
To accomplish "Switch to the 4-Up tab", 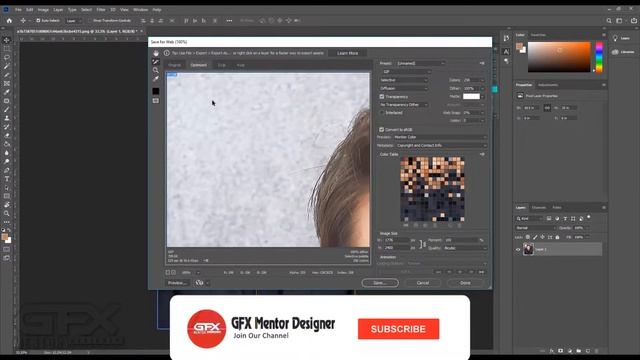I will tap(241, 65).
